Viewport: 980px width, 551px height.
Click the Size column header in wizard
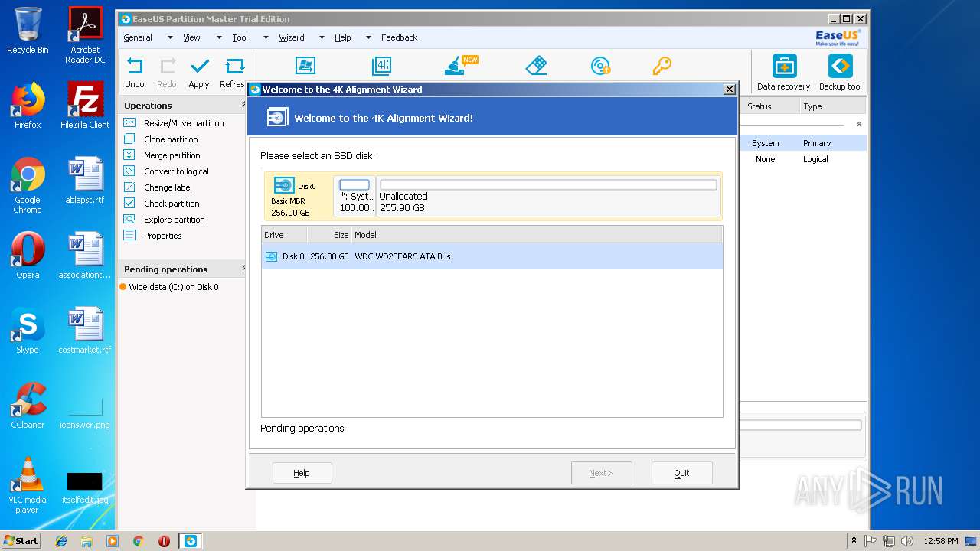click(329, 235)
